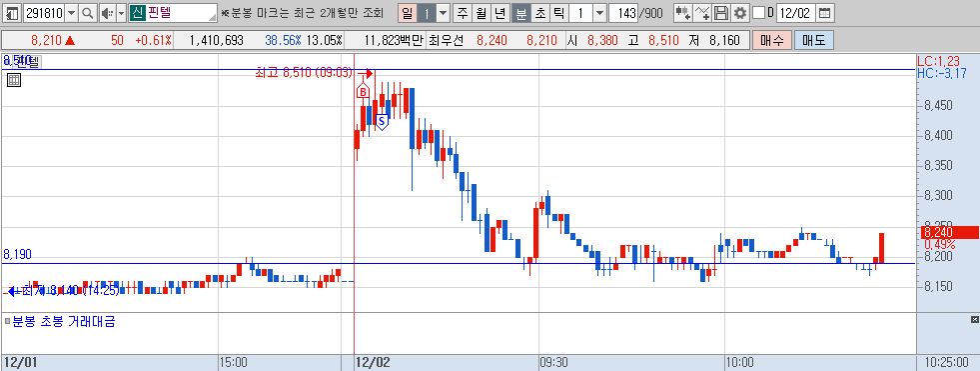Click the data grid icon on chart
Viewport: 980px width, 371px height.
click(14, 79)
